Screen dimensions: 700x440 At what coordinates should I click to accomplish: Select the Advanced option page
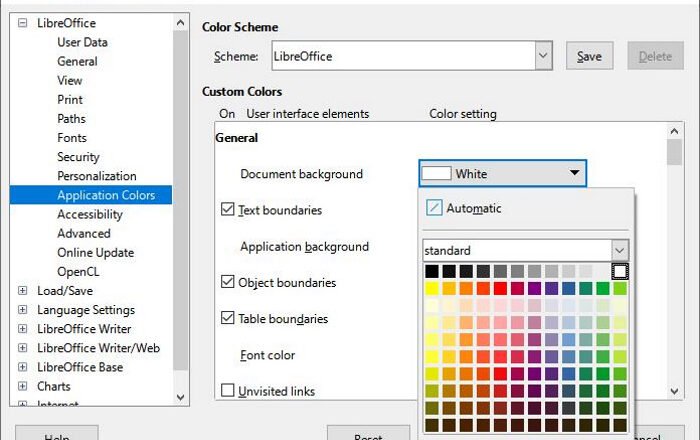point(84,233)
